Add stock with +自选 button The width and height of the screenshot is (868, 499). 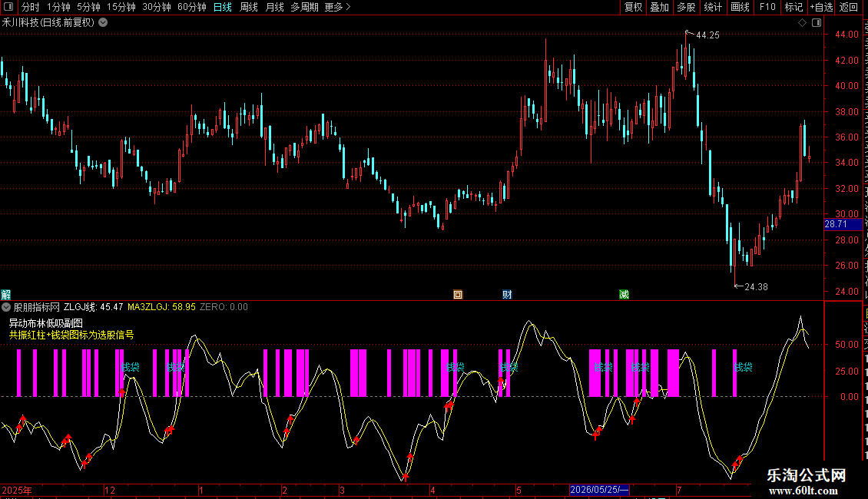821,7
